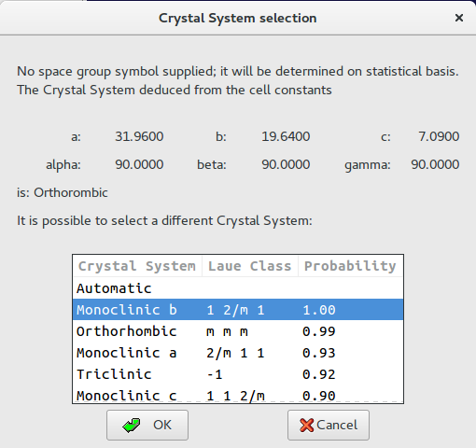Viewport: 476px width, 448px height.
Task: Click the 0.99 probability value
Action: [319, 331]
